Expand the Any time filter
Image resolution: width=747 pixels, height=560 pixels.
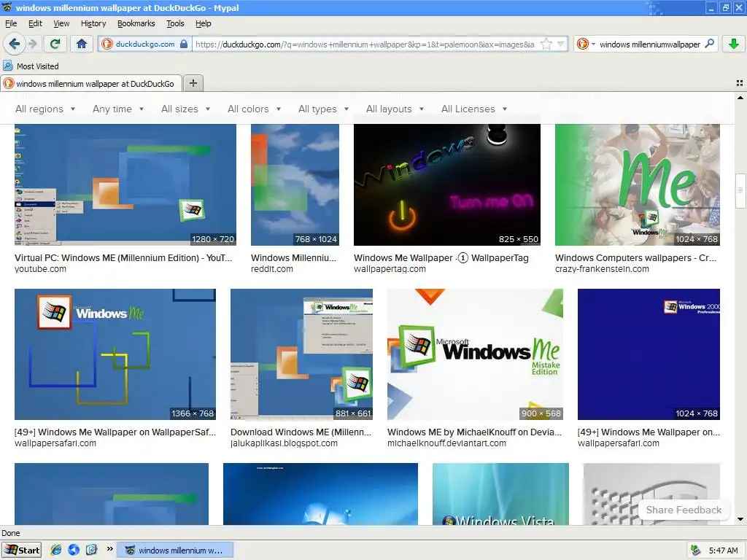coord(118,109)
